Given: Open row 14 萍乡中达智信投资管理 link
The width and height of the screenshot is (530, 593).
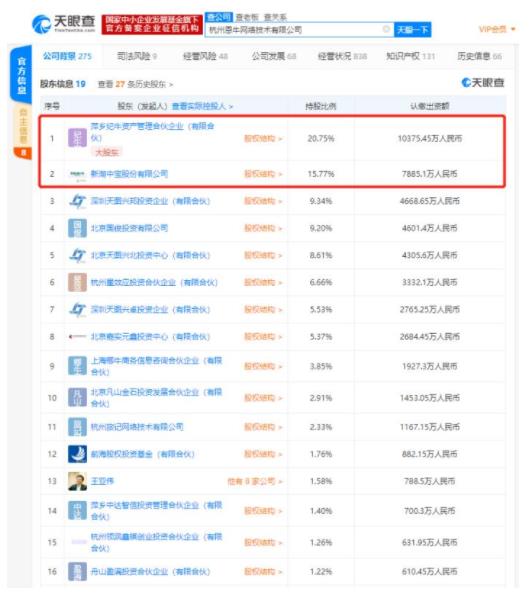Looking at the screenshot, I should click(x=156, y=511).
